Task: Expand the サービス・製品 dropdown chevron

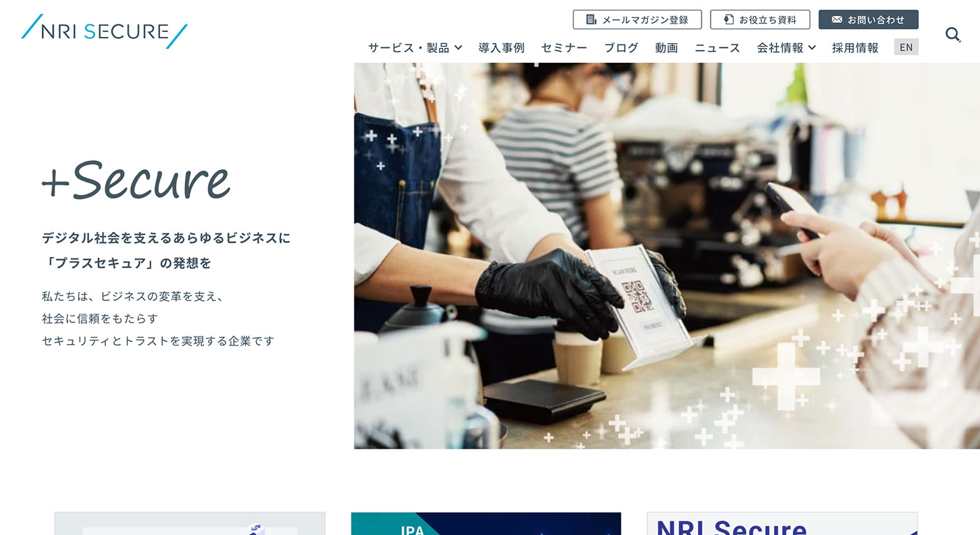Action: pyautogui.click(x=458, y=48)
